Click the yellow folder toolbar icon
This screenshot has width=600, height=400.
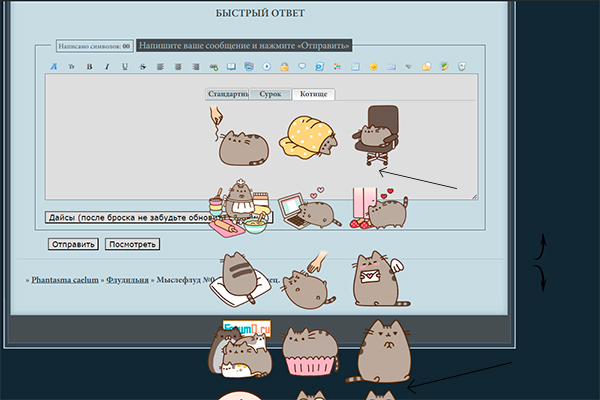426,67
